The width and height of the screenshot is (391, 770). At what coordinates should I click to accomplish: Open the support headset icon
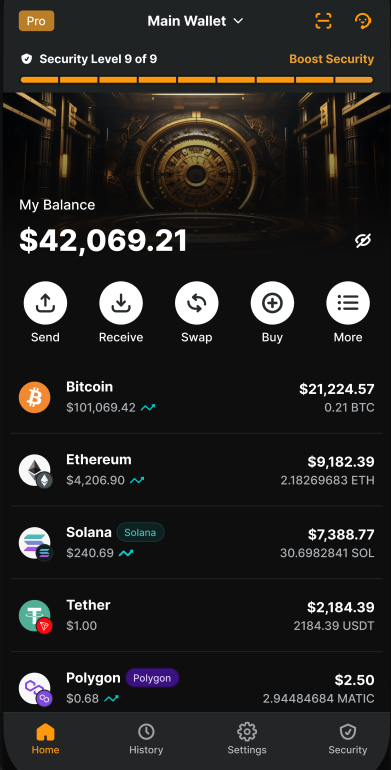pyautogui.click(x=363, y=21)
